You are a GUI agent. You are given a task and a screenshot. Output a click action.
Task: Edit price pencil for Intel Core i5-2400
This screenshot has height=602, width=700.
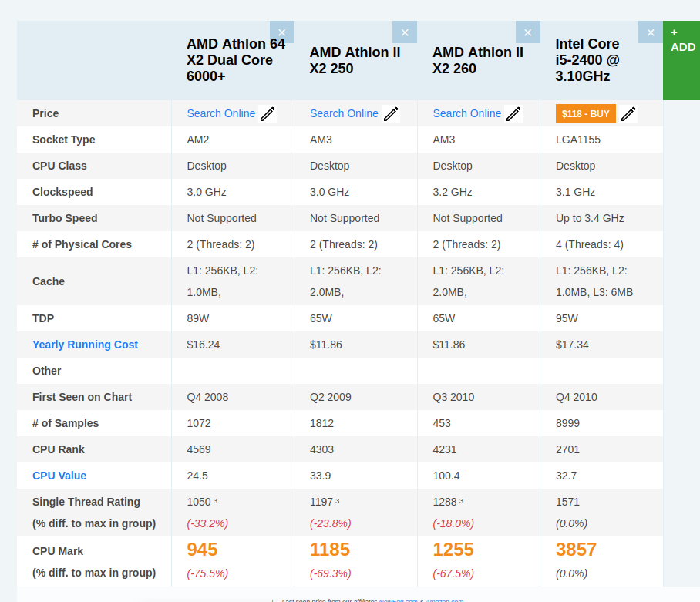(628, 114)
